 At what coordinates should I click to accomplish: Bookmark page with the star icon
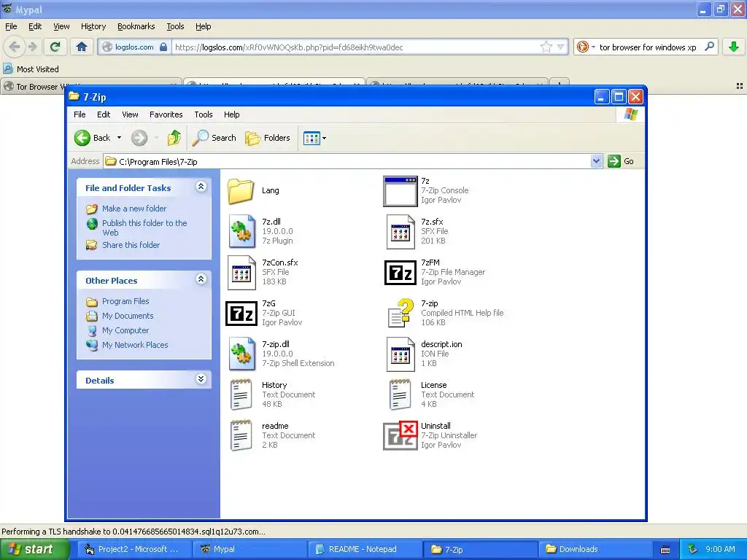click(546, 47)
